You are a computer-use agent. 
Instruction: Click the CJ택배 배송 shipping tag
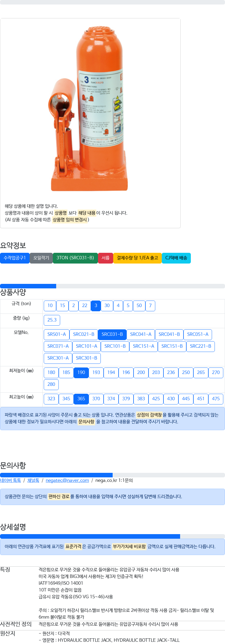click(x=176, y=258)
